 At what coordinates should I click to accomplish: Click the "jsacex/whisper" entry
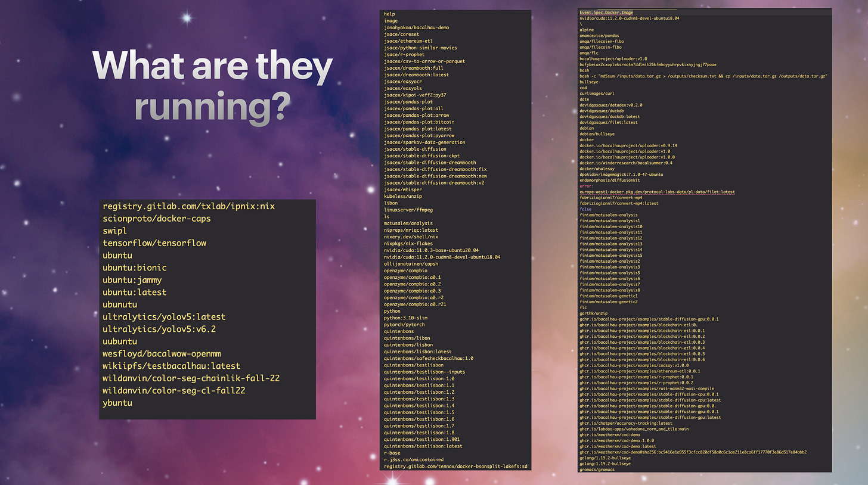tap(404, 189)
